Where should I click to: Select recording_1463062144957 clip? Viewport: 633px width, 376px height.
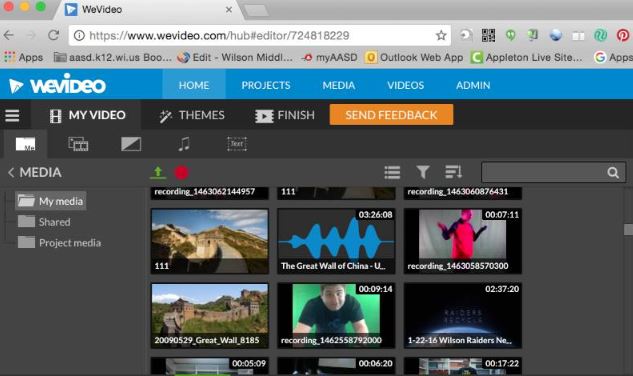click(x=210, y=193)
